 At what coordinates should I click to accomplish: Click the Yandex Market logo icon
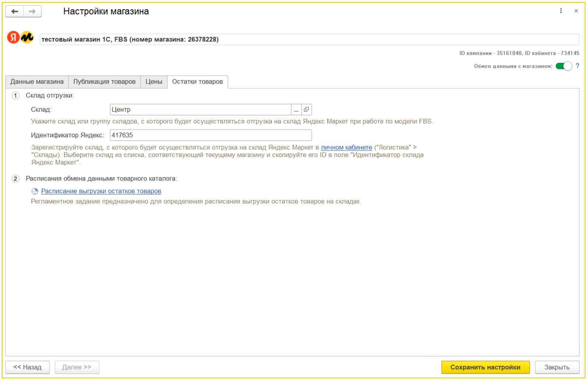click(20, 37)
